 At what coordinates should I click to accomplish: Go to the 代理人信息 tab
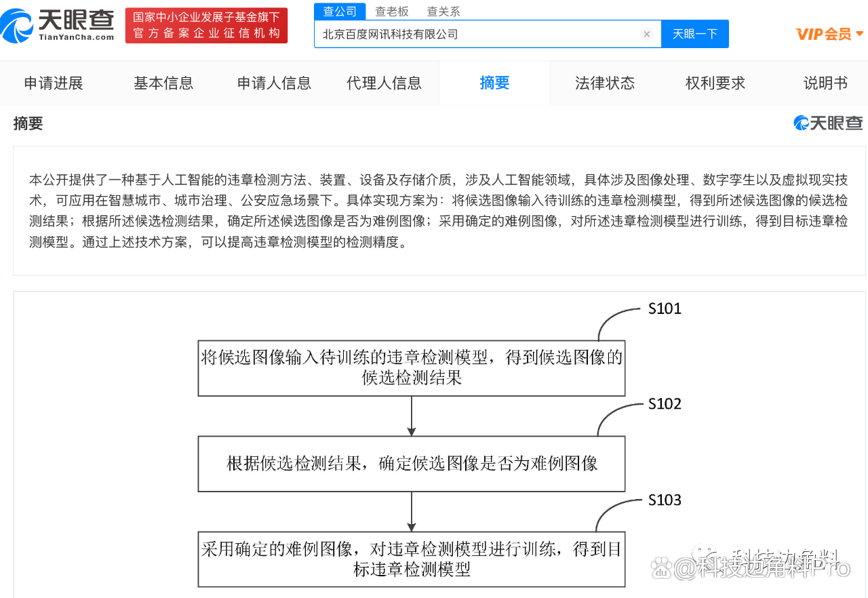point(384,83)
